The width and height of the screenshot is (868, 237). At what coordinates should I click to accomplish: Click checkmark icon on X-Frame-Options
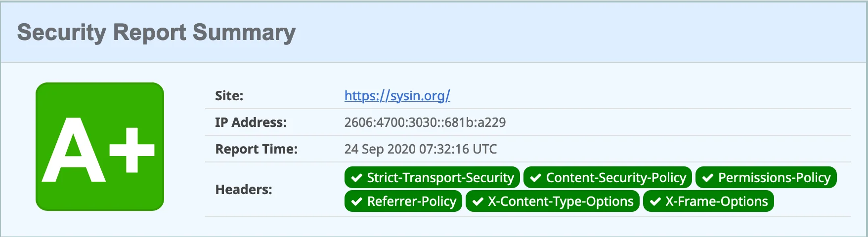tap(655, 201)
